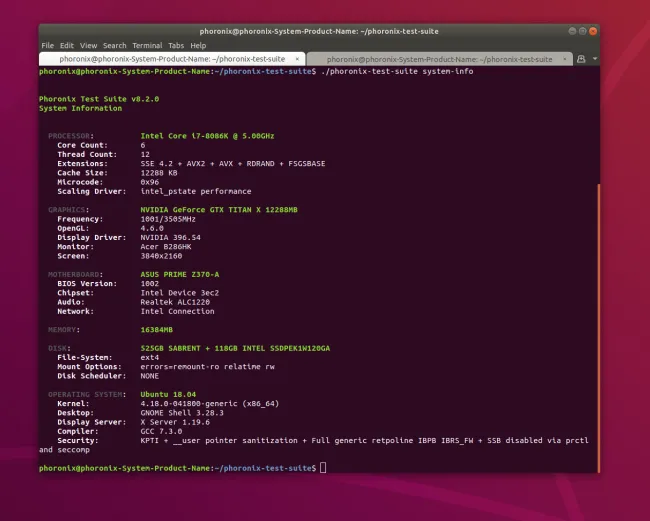Click at the bottom command prompt cursor
Image resolution: width=650 pixels, height=521 pixels.
tap(323, 468)
